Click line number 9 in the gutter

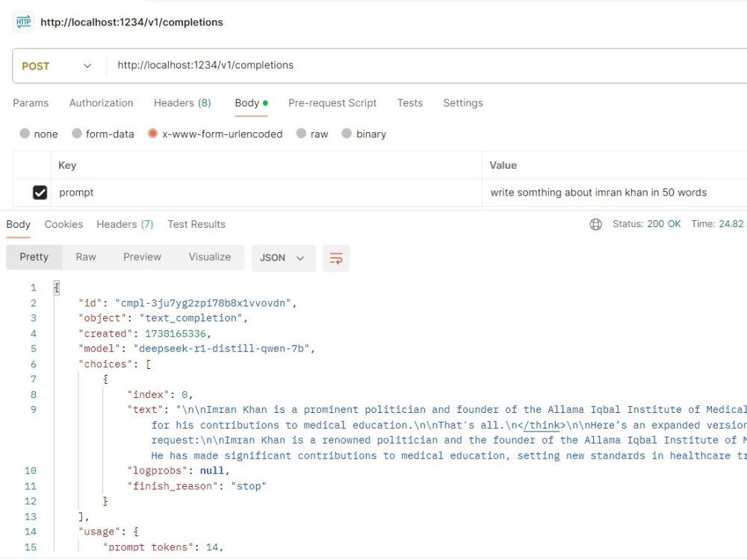34,409
